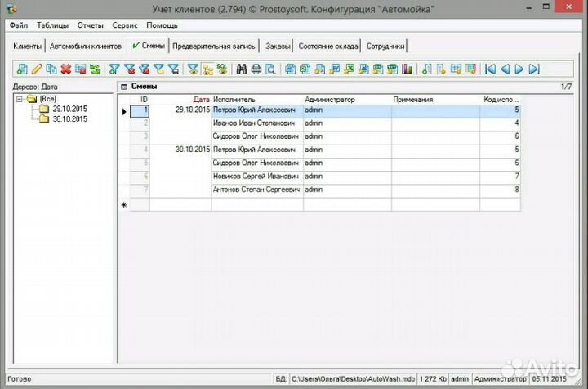Select the Новиков Сергей Иванович cell
The height and width of the screenshot is (389, 588).
point(256,176)
